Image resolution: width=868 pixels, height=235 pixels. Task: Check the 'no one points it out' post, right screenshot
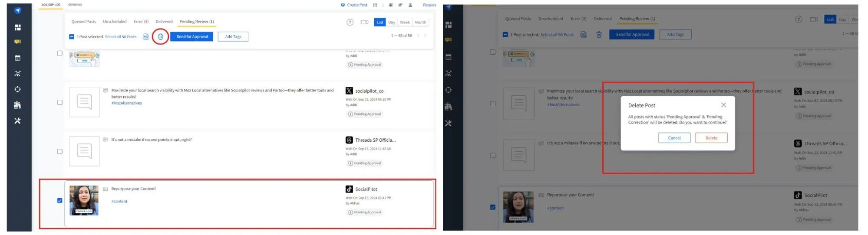click(492, 155)
